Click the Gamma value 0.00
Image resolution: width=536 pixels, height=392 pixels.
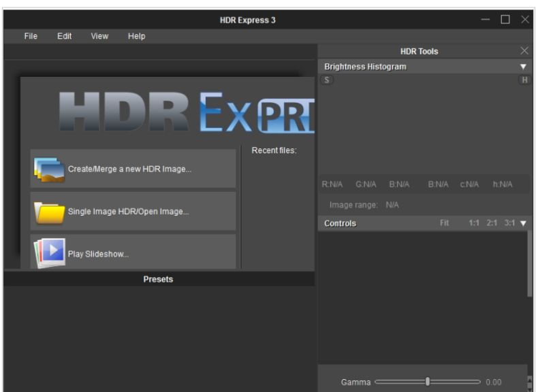click(x=494, y=382)
